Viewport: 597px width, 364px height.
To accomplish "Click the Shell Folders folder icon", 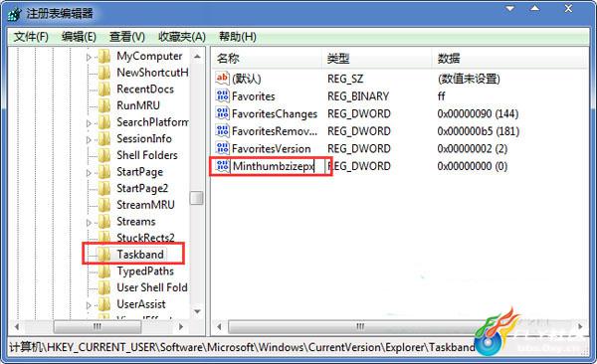I will pos(104,155).
